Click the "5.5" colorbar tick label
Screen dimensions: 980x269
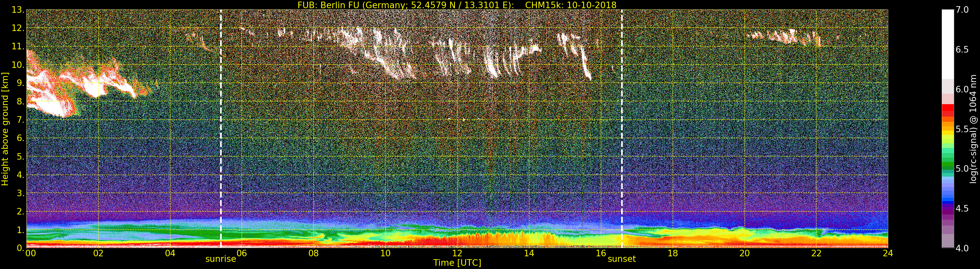[962, 129]
